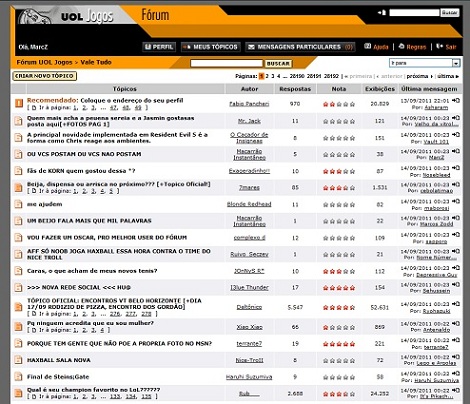Viewport: 470px width, 404px height.
Task: Click the hot topic icon for 'Qual é seu champion favorito'
Action: pos(18,393)
